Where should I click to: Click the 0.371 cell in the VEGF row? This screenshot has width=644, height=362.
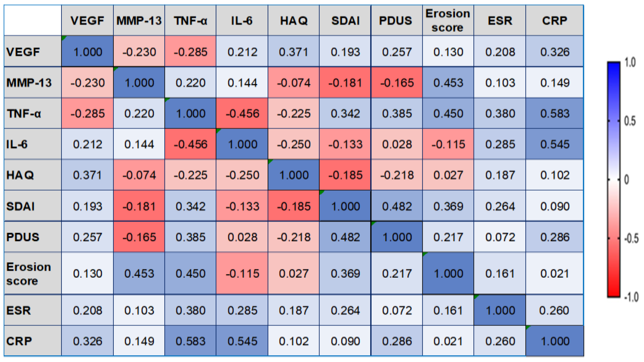tap(293, 52)
